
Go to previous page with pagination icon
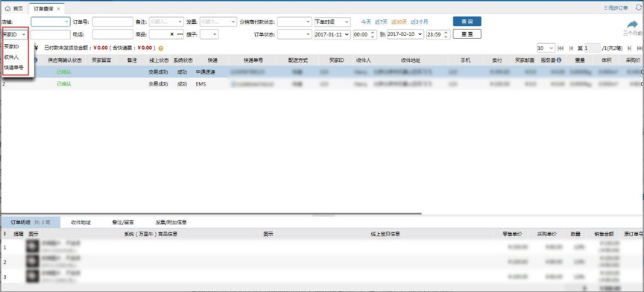[571, 48]
